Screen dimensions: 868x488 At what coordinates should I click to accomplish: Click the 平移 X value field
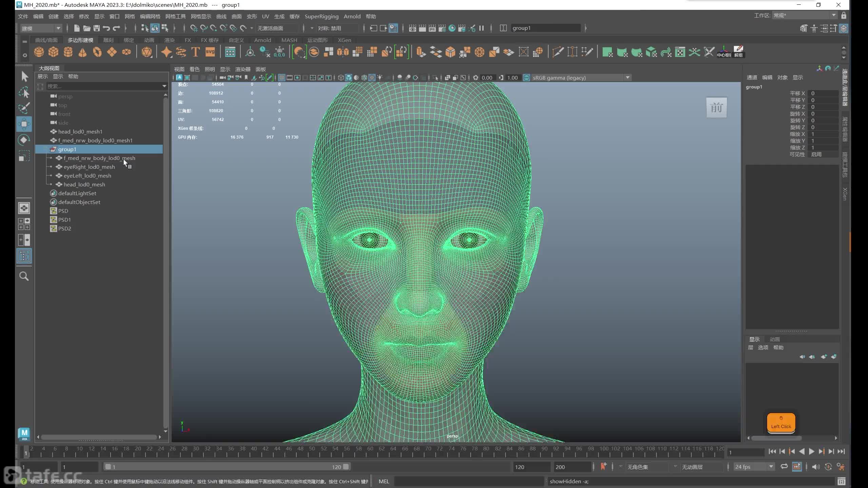point(823,93)
